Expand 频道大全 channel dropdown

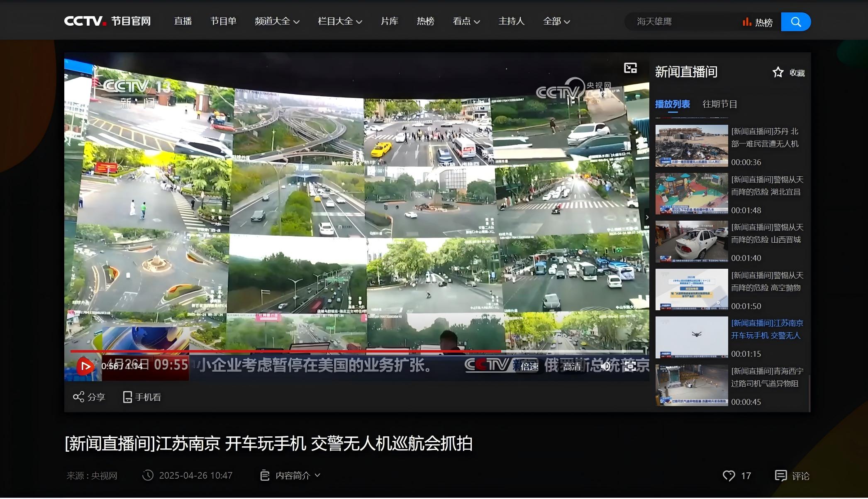point(277,21)
